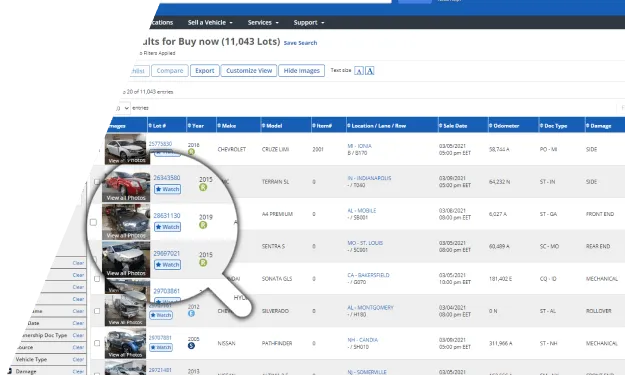The width and height of the screenshot is (625, 375).
Task: Sort by Make using its header arrows
Action: 219,126
